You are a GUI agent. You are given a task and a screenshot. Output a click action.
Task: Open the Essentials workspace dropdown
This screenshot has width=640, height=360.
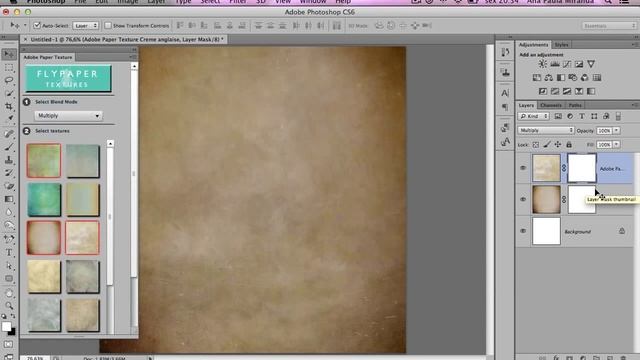pos(608,26)
